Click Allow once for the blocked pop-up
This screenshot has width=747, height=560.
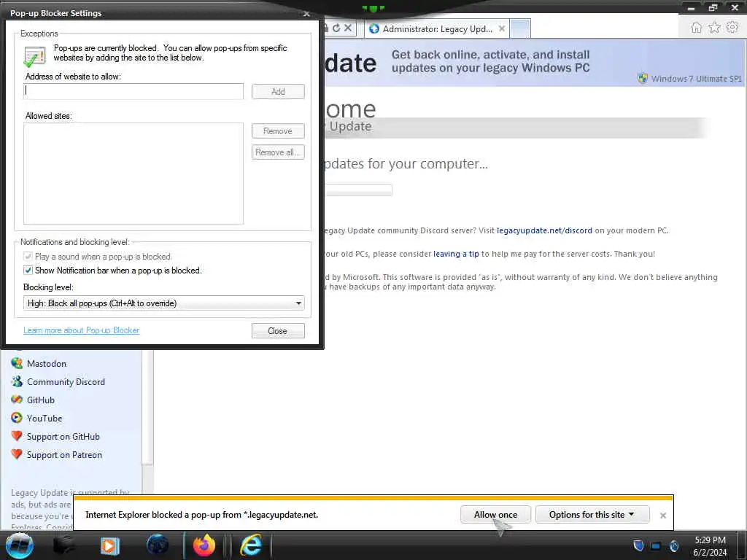point(495,514)
